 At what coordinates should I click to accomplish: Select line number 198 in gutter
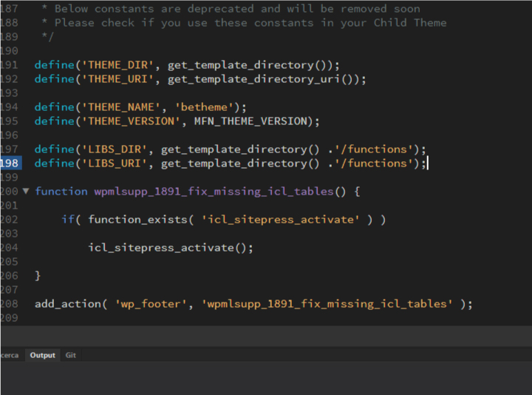(10, 163)
